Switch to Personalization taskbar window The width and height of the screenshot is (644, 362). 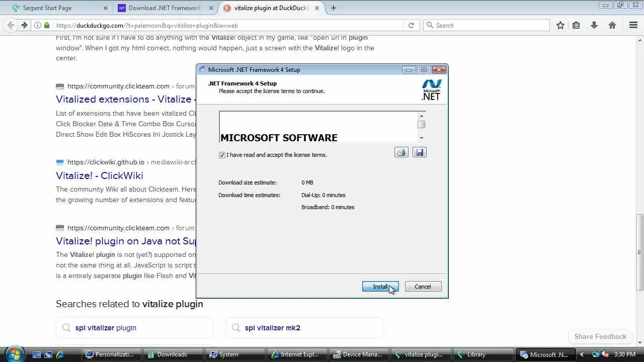112,354
